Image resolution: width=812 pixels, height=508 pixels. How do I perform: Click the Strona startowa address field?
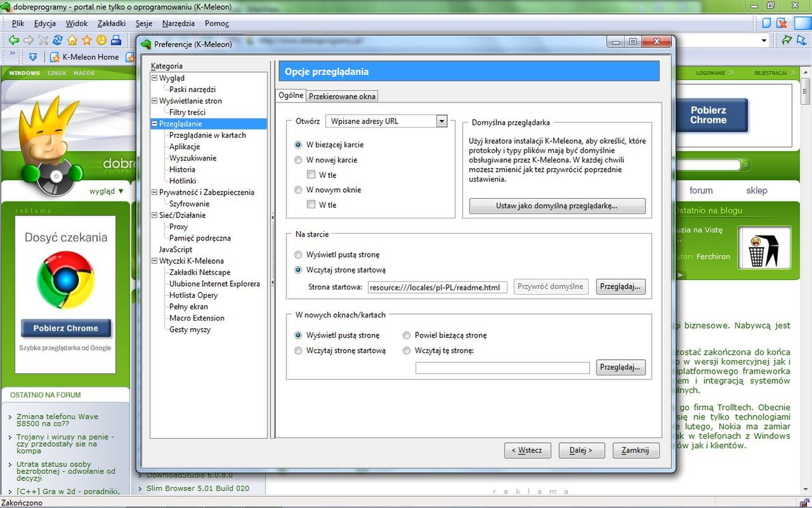pyautogui.click(x=437, y=287)
